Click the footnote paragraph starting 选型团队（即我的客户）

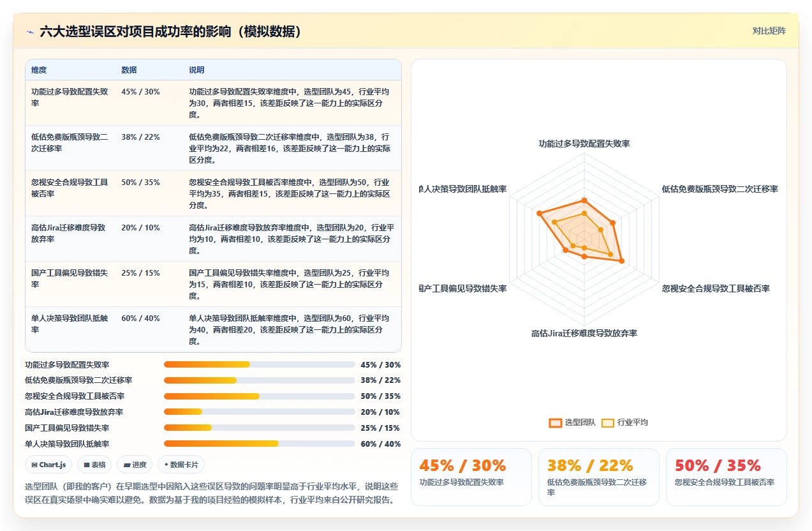coord(211,493)
